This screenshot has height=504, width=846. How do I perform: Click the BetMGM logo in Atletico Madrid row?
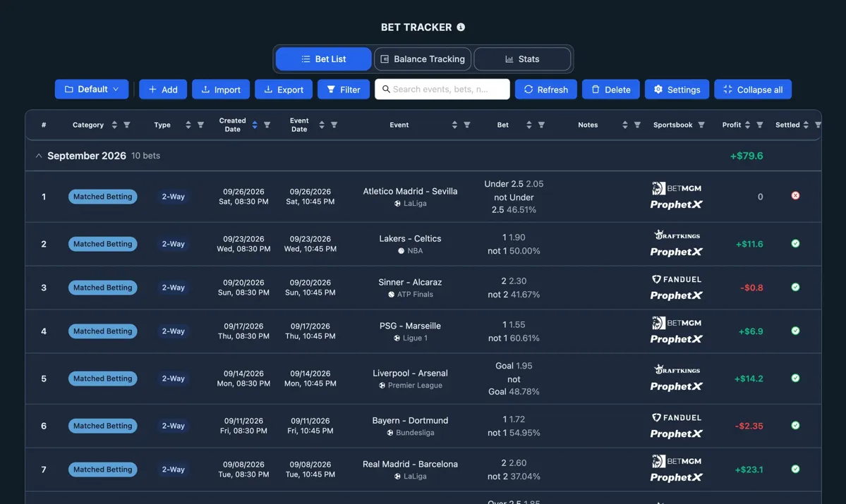pyautogui.click(x=677, y=188)
